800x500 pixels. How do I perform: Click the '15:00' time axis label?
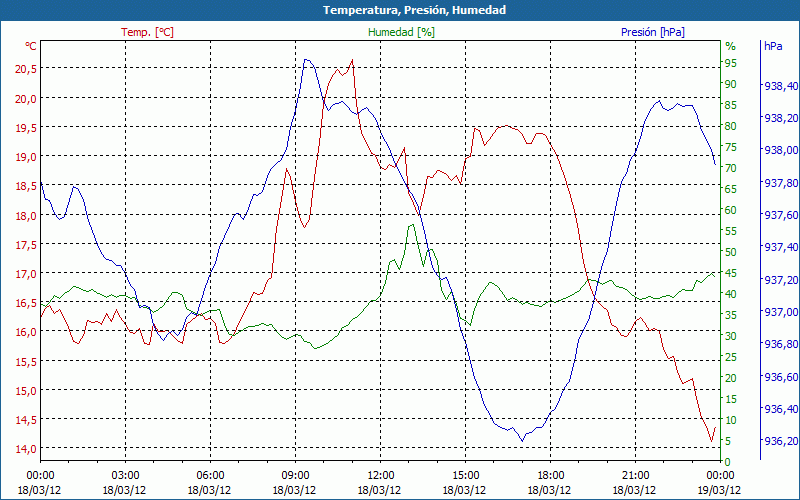coord(465,476)
